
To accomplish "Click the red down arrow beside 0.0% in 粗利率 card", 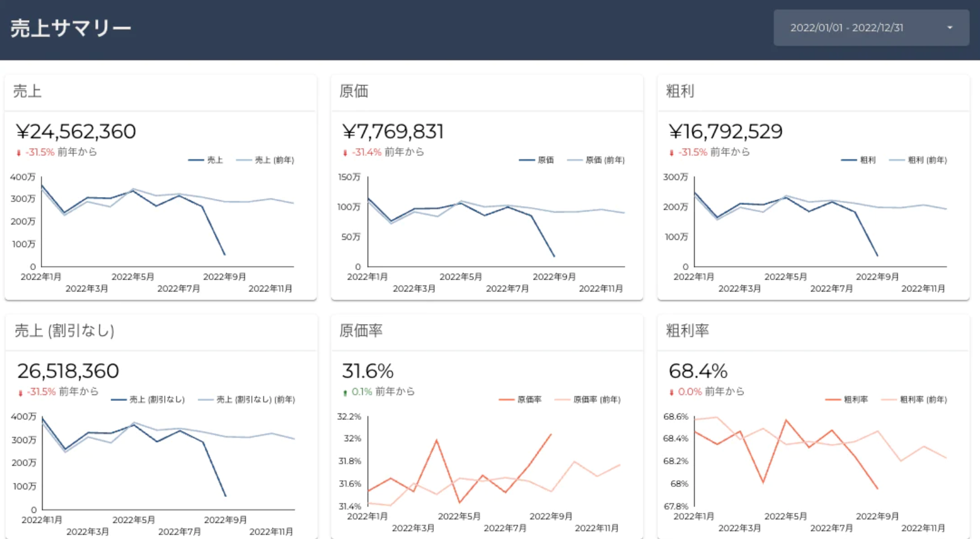I will (x=672, y=392).
